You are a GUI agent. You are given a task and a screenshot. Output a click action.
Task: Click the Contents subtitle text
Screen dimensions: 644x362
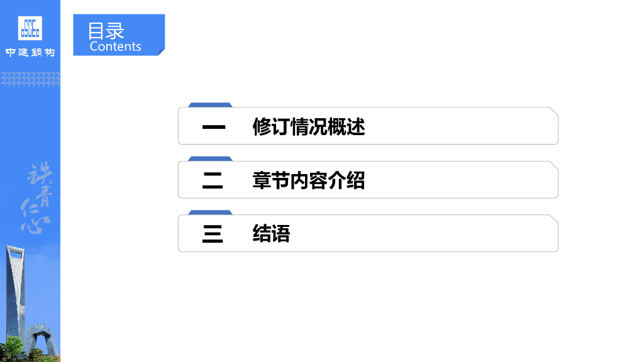tap(115, 47)
